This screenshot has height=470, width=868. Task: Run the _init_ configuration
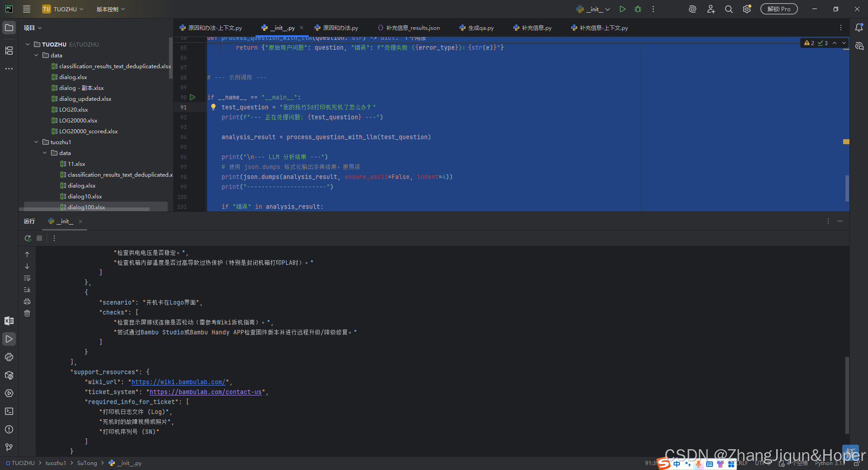[623, 9]
